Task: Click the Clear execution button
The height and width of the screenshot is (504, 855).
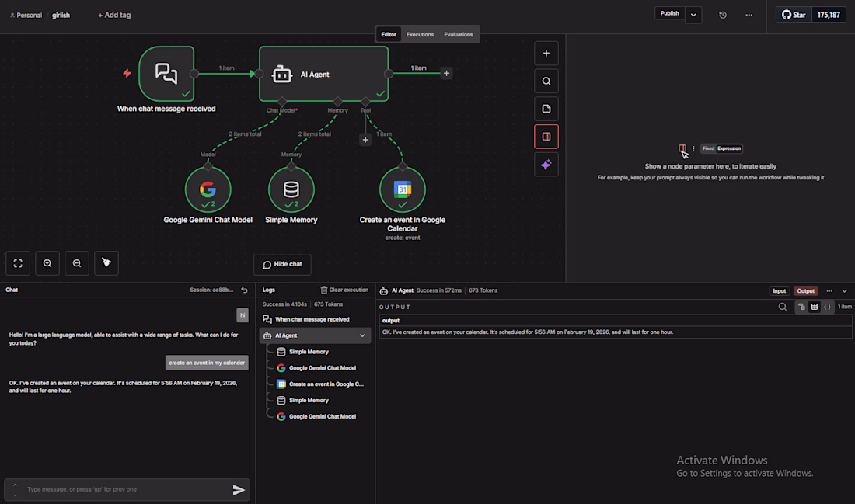Action: [x=344, y=290]
